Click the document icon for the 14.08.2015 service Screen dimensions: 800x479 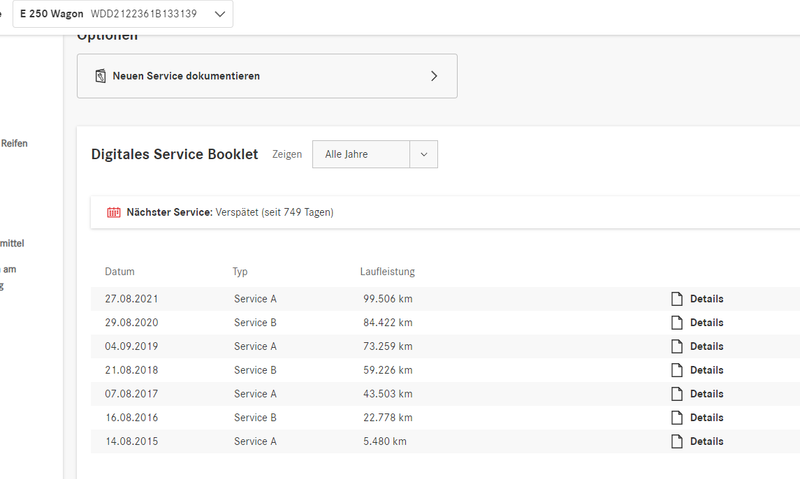click(x=677, y=441)
